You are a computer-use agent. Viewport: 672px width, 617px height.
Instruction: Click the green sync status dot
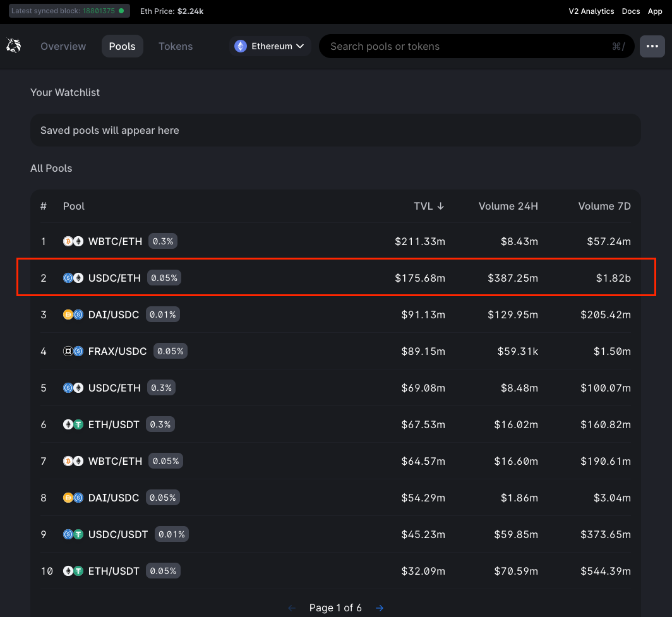[121, 11]
